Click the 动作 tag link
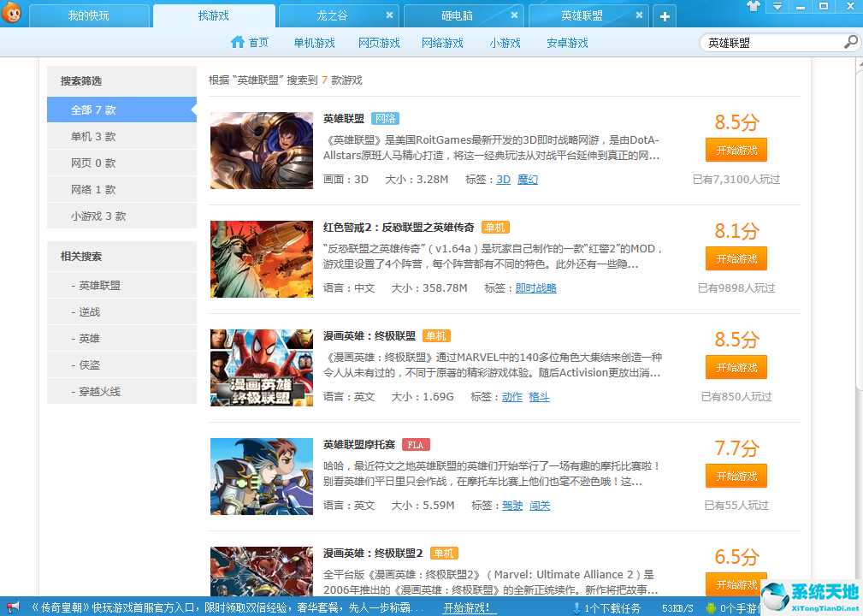 point(511,397)
